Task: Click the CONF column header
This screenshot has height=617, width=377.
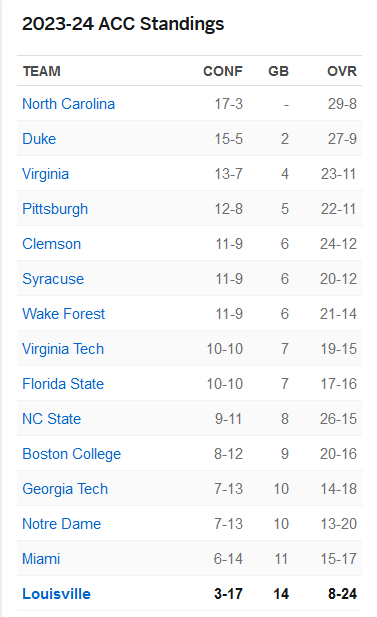Action: [x=223, y=71]
